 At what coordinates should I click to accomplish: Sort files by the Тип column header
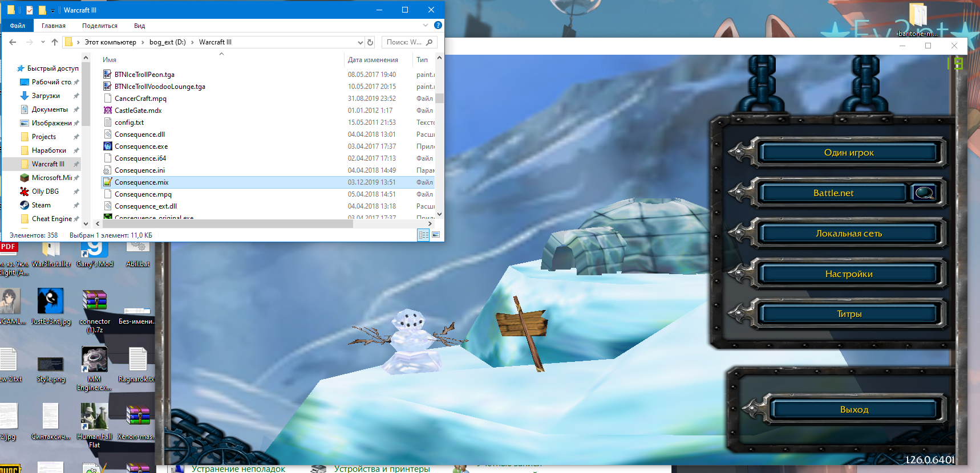pos(422,60)
